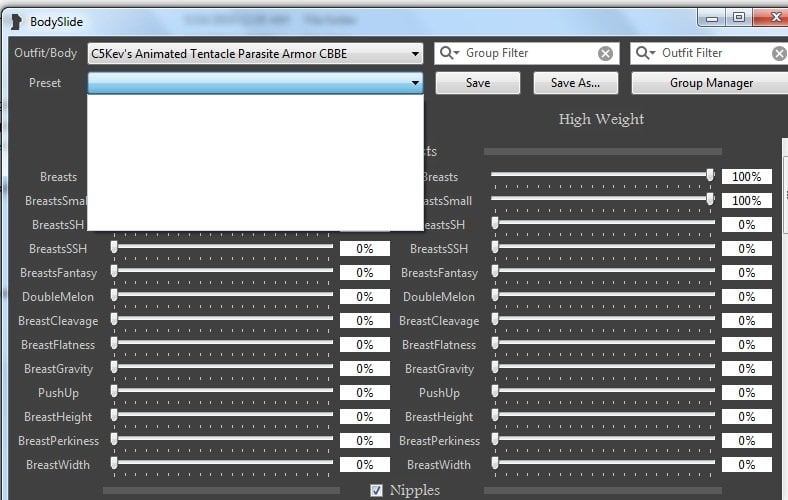Click the Outfit/Body label text

(46, 53)
